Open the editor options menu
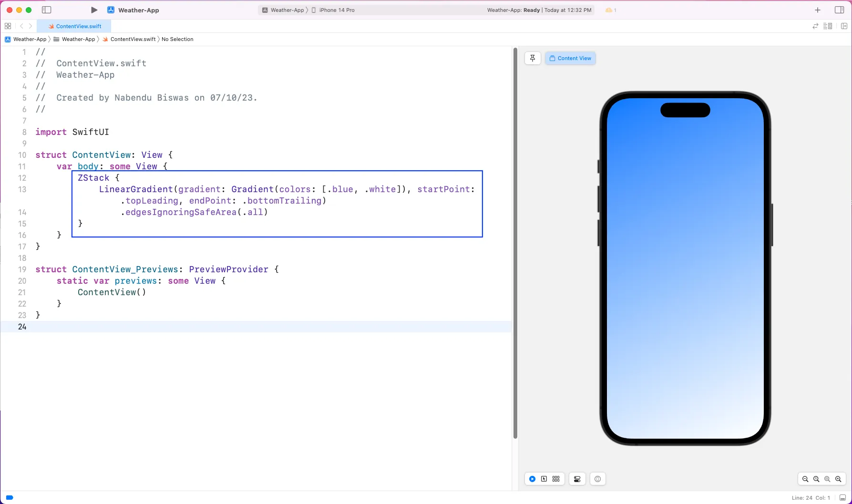852x504 pixels. (x=828, y=26)
